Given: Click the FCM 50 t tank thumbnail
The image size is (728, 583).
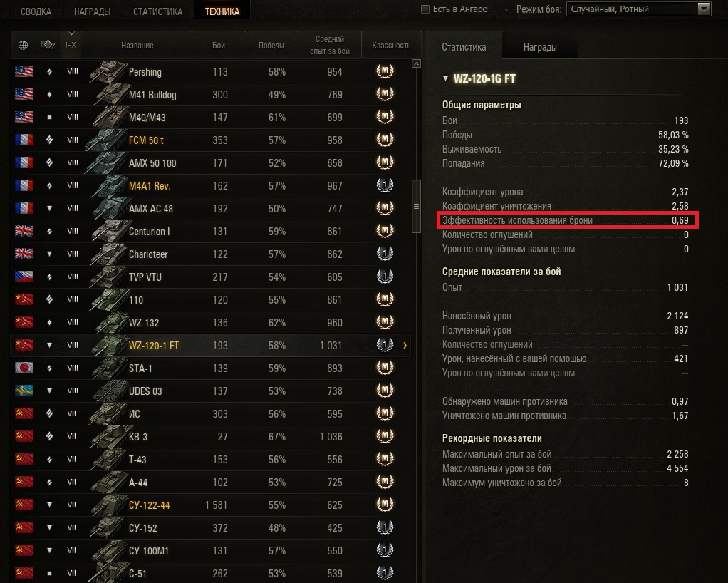Looking at the screenshot, I should [x=108, y=140].
